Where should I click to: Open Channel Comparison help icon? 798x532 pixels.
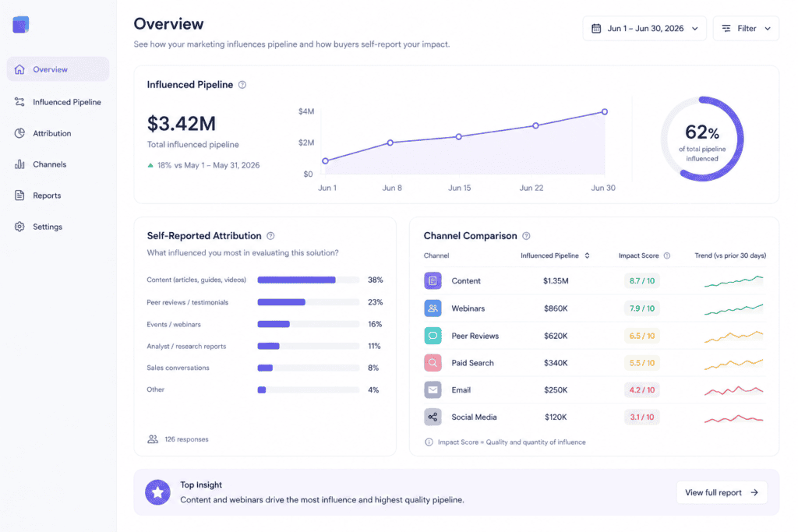pos(526,236)
